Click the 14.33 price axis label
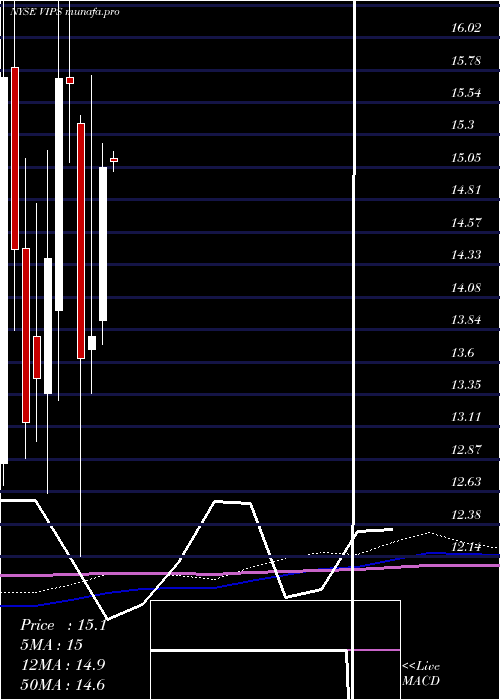500x700 pixels. [466, 255]
